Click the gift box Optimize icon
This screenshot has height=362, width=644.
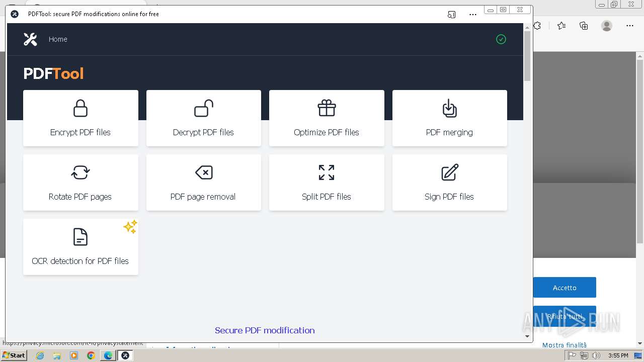coord(327,108)
